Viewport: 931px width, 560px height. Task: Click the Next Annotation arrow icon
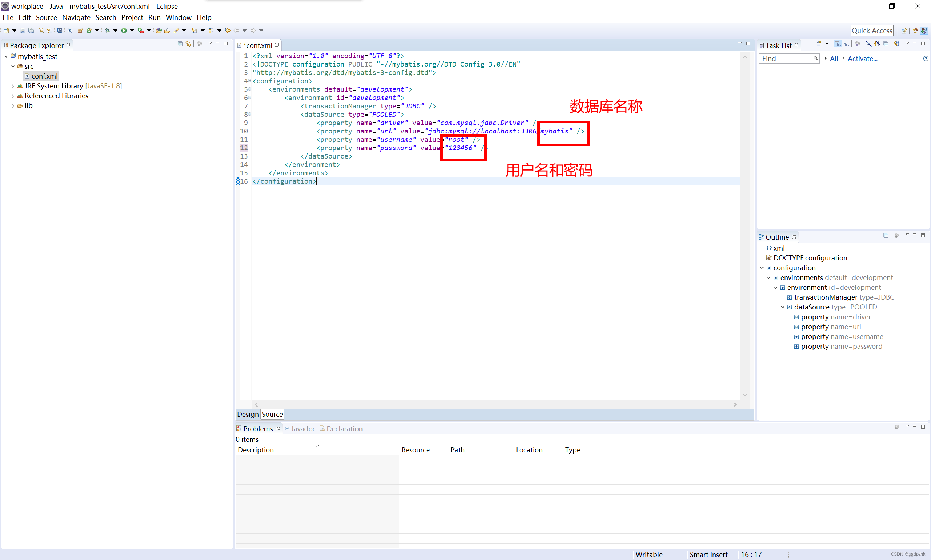(x=194, y=31)
